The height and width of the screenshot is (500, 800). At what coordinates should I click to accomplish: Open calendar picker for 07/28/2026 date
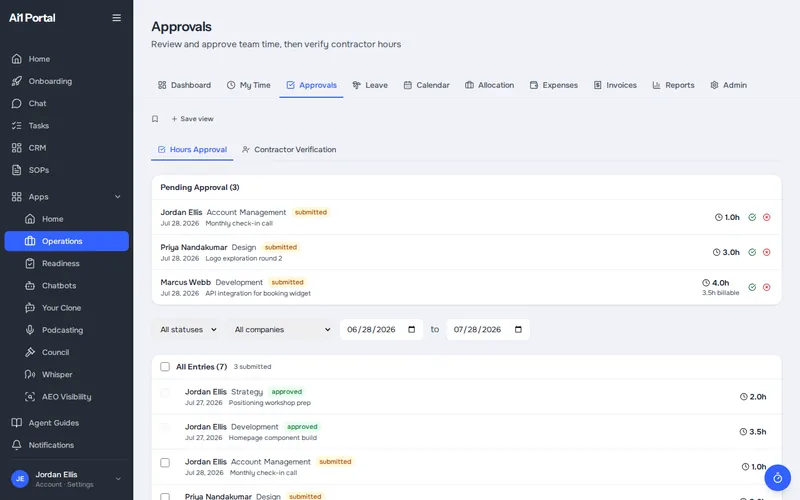[518, 330]
